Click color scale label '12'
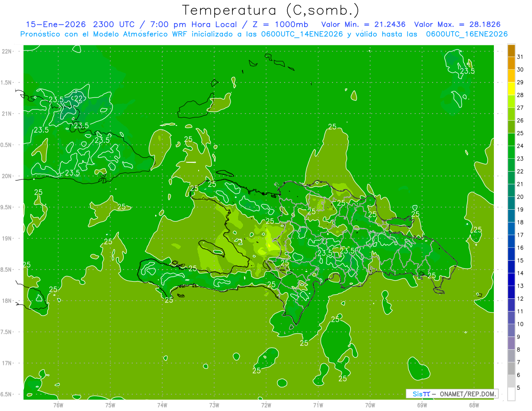The image size is (532, 411). tap(520, 299)
